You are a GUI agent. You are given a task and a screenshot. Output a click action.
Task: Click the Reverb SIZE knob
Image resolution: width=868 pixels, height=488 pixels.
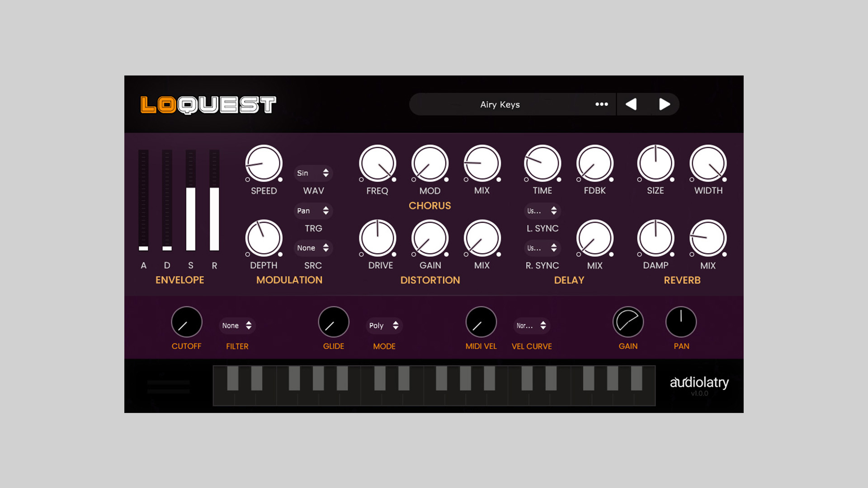click(x=656, y=163)
